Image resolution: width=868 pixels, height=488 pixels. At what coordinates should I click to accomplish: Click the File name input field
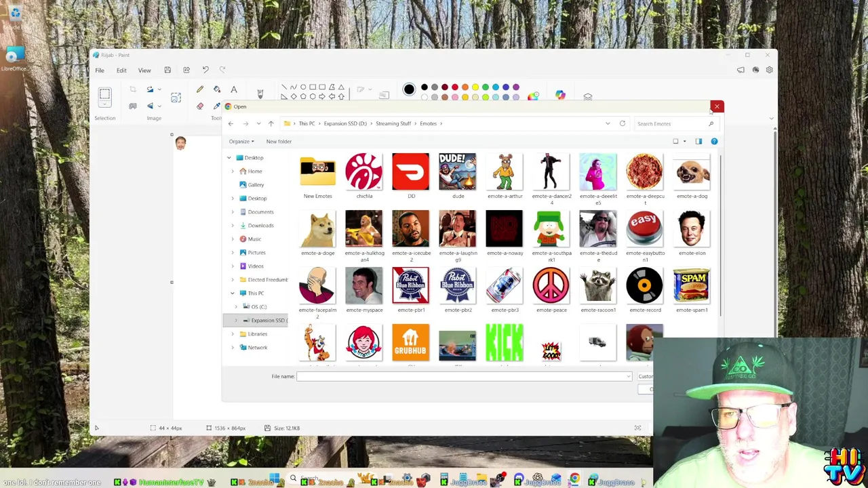click(464, 376)
